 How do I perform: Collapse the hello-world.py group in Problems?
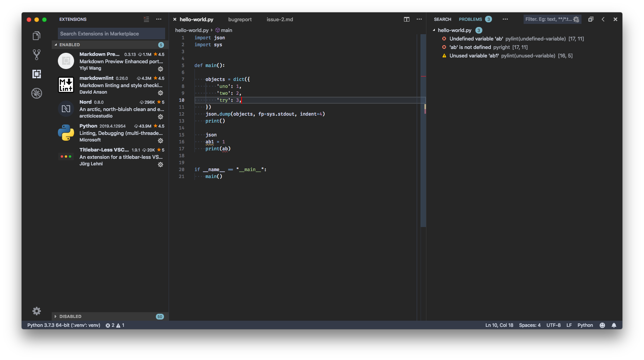[434, 30]
